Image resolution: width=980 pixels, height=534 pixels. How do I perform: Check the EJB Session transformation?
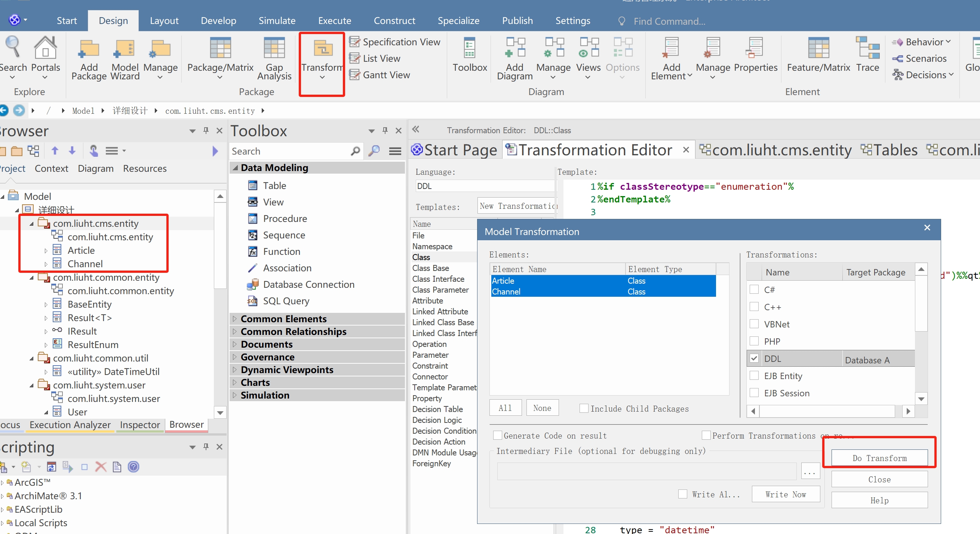754,393
